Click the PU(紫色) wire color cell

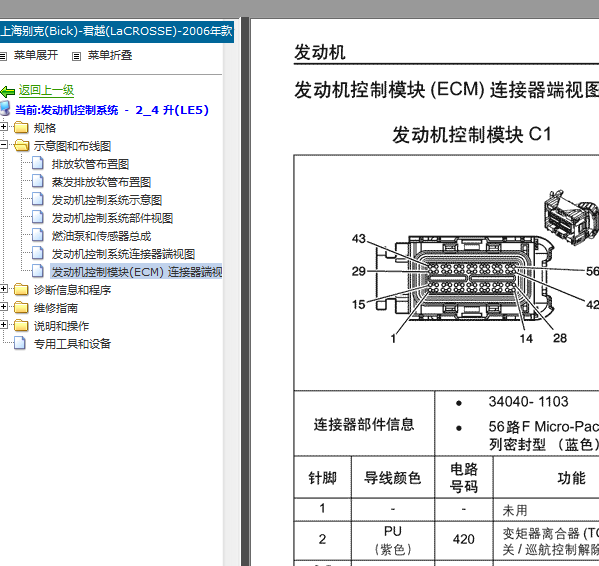coord(393,540)
